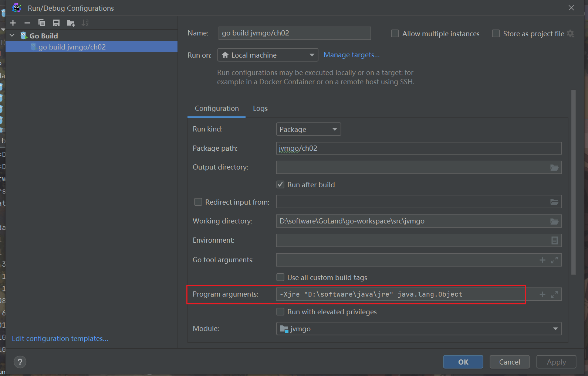Click the Save Configuration floppy disk icon
Screen dimensions: 588x376
click(x=56, y=23)
